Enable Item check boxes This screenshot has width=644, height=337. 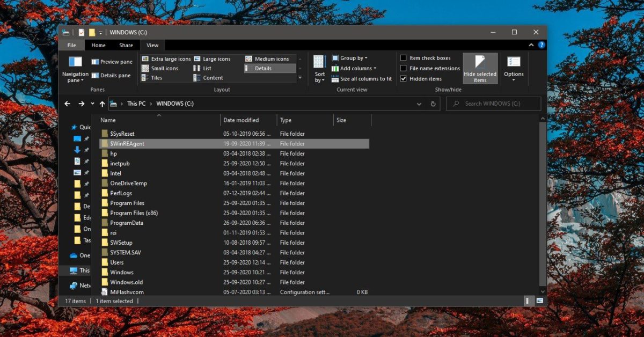pos(404,58)
